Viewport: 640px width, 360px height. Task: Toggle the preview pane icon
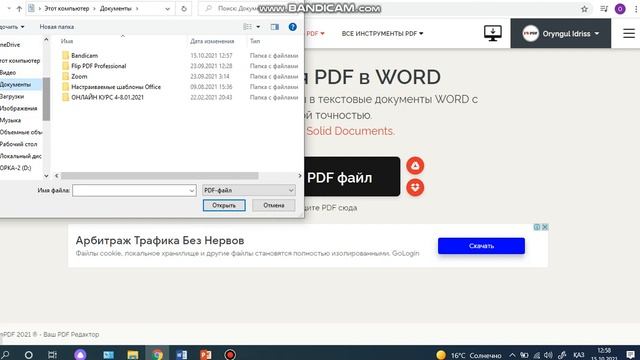275,27
